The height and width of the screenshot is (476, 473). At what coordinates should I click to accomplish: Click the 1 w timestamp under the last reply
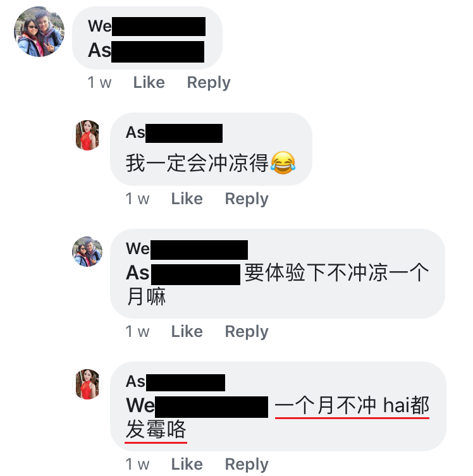pos(137,464)
